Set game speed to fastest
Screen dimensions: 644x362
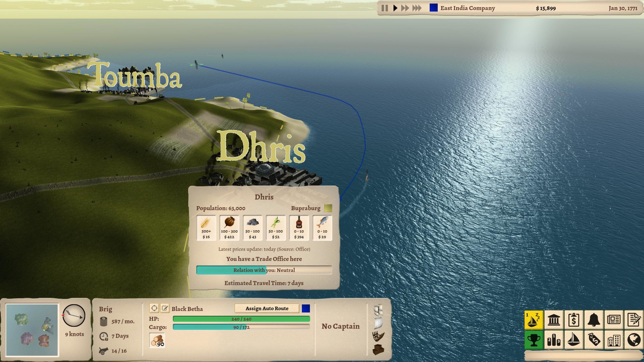click(x=417, y=8)
